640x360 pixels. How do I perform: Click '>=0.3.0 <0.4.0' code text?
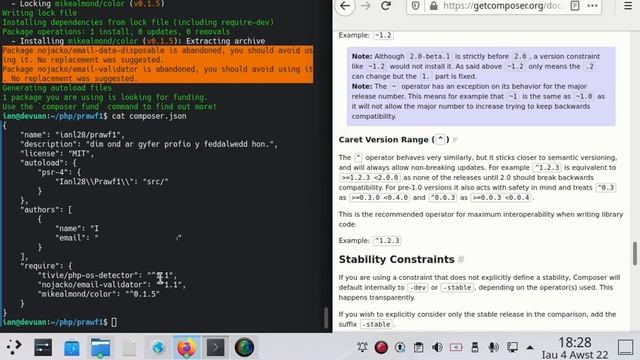pos(380,198)
